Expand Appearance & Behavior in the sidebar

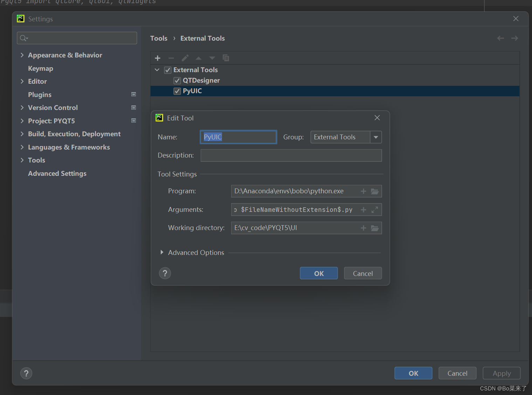pos(22,55)
